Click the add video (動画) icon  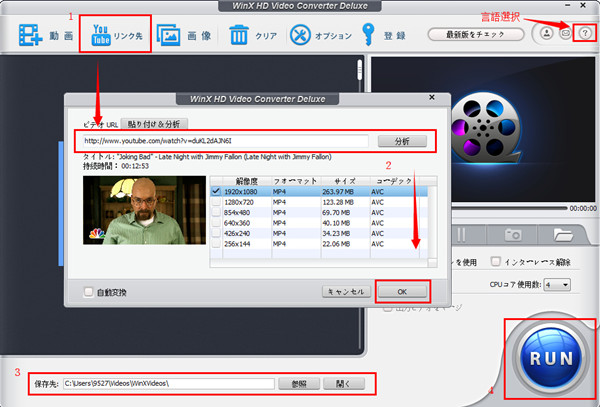[30, 35]
